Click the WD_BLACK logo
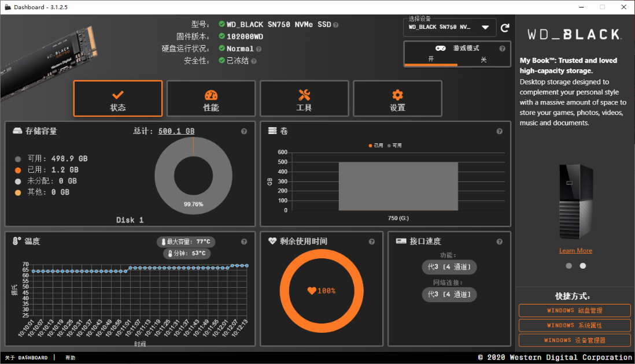Viewport: 635px width, 364px height. [574, 35]
